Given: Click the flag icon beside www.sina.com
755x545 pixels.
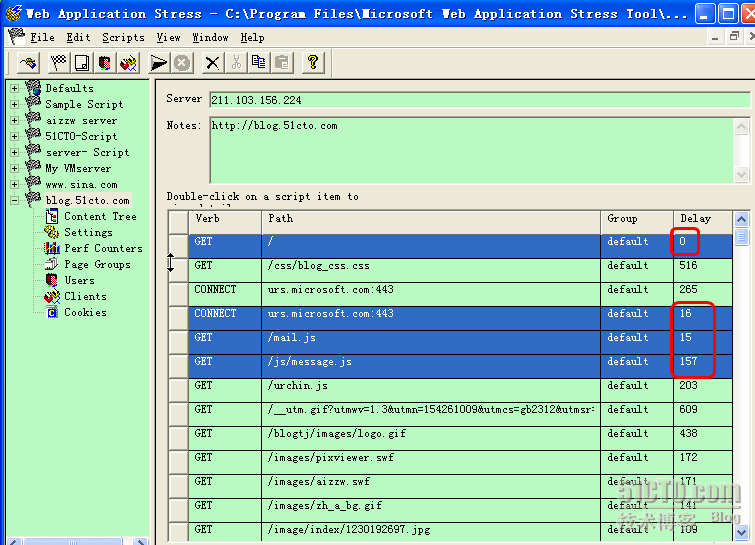Looking at the screenshot, I should [33, 183].
